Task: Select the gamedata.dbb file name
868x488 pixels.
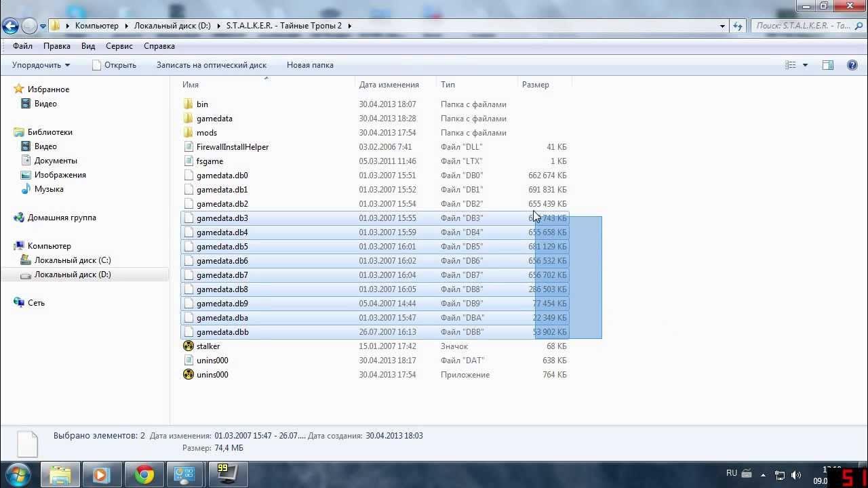Action: point(222,332)
